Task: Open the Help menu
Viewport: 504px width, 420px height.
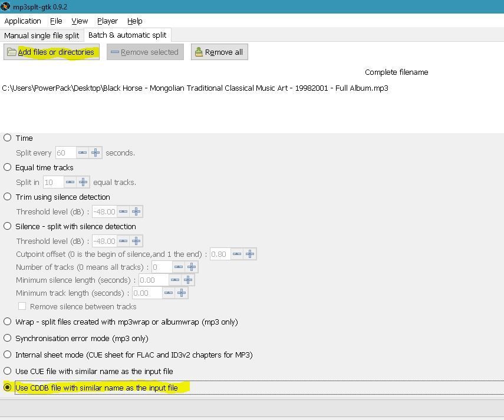Action: [134, 21]
